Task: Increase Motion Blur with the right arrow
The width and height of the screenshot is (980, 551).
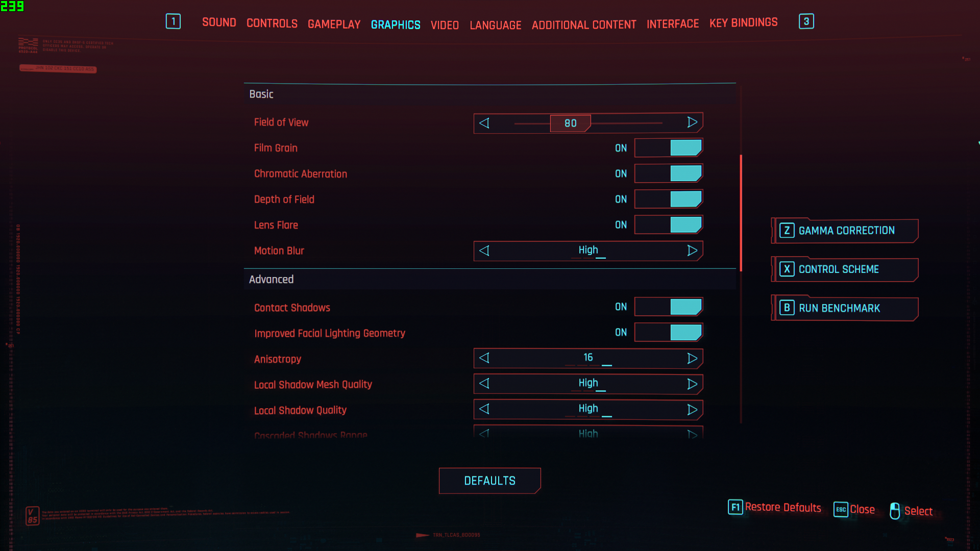Action: pos(692,251)
